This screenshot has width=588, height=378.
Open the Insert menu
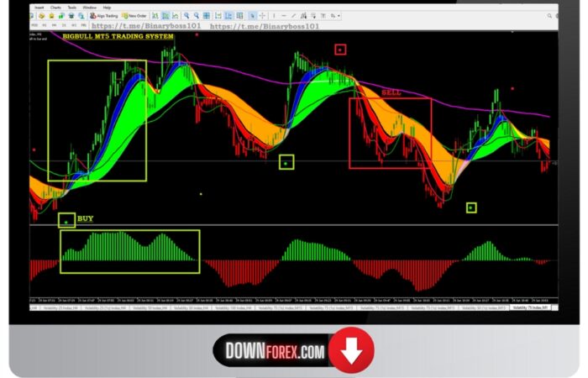[x=39, y=8]
